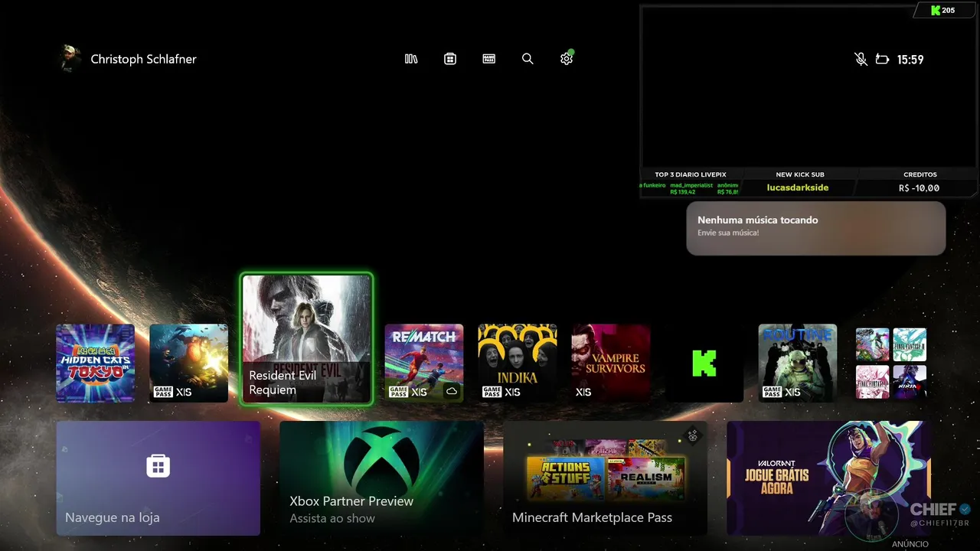Click Realism pack thumbnail
980x551 pixels.
pos(646,478)
